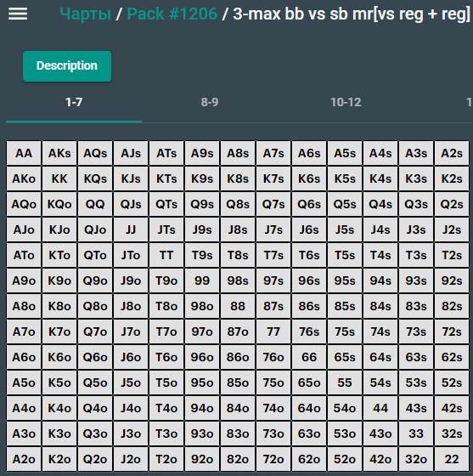Select the 94s hand cell
The width and height of the screenshot is (473, 476).
click(380, 280)
